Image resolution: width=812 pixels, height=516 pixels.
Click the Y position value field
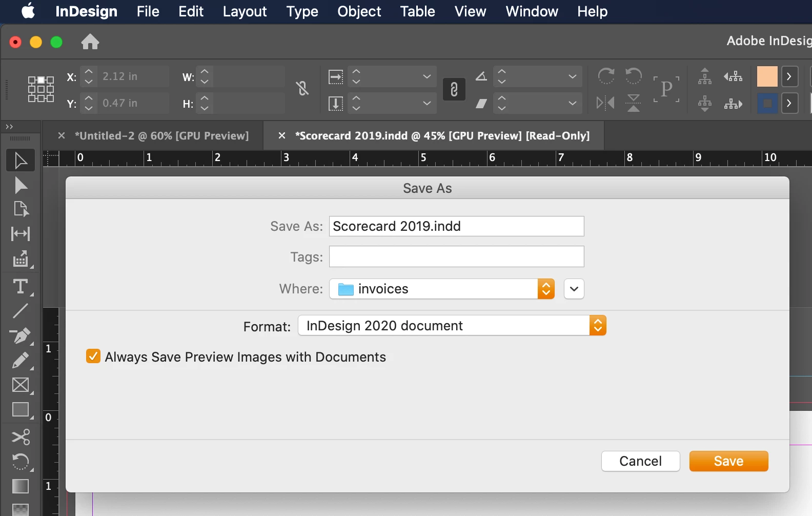pyautogui.click(x=133, y=103)
